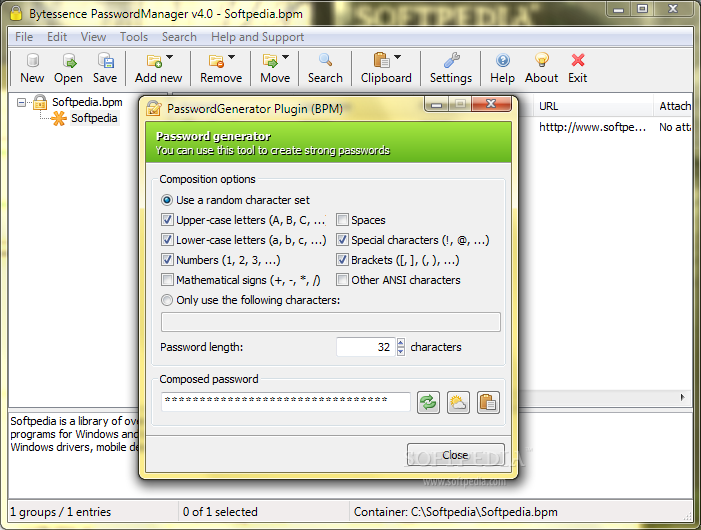Decrease password length with down arrow

(x=401, y=351)
